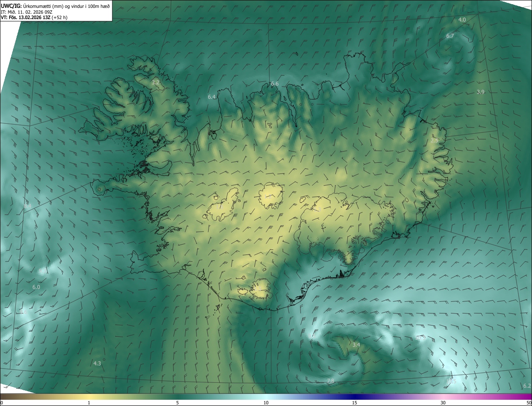
Task: Click the color scale tick label 5
Action: (x=177, y=403)
